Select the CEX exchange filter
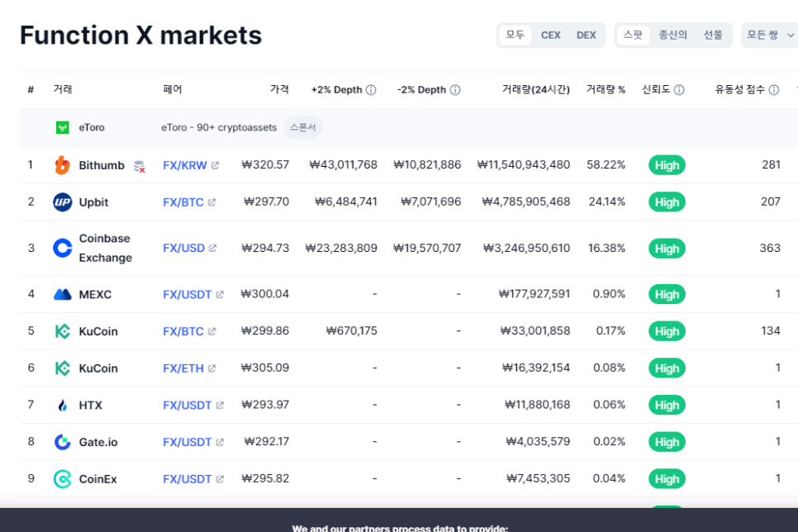Viewport: 798px width, 532px height. click(551, 36)
